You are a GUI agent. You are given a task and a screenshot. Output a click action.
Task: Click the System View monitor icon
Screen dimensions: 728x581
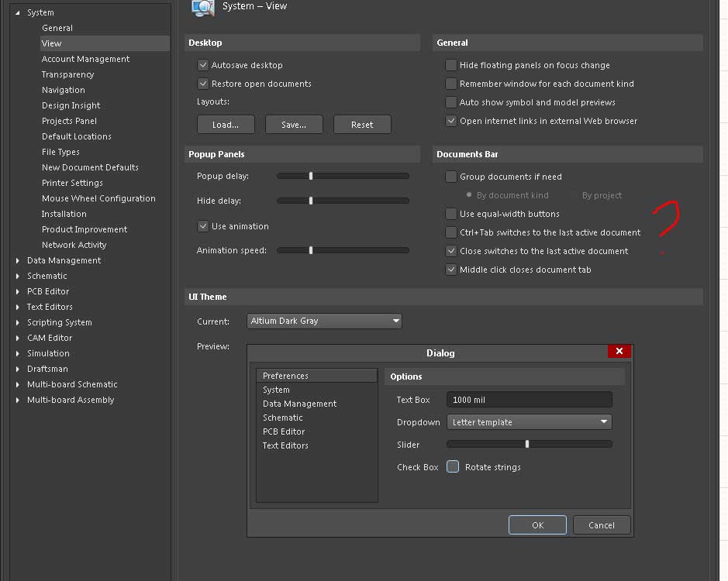click(202, 7)
